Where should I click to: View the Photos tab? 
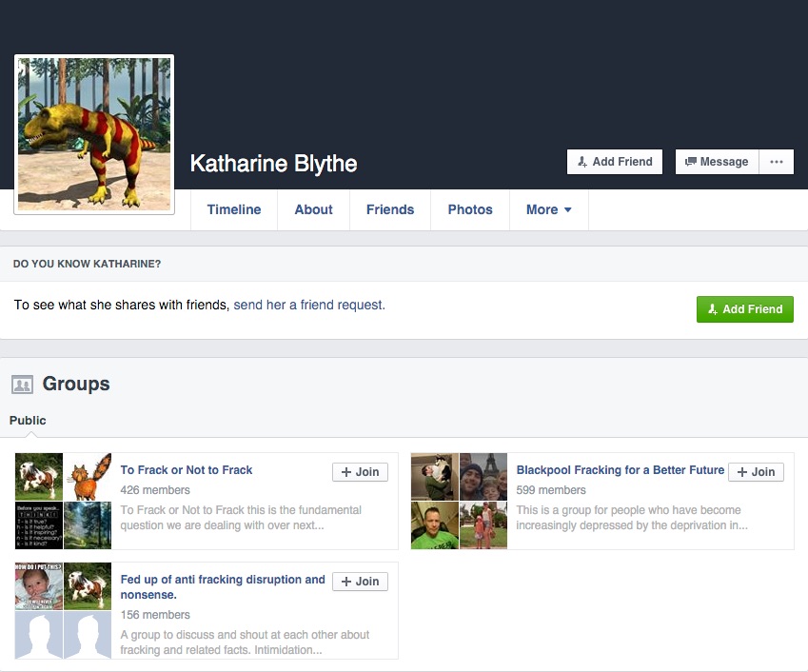pyautogui.click(x=470, y=209)
